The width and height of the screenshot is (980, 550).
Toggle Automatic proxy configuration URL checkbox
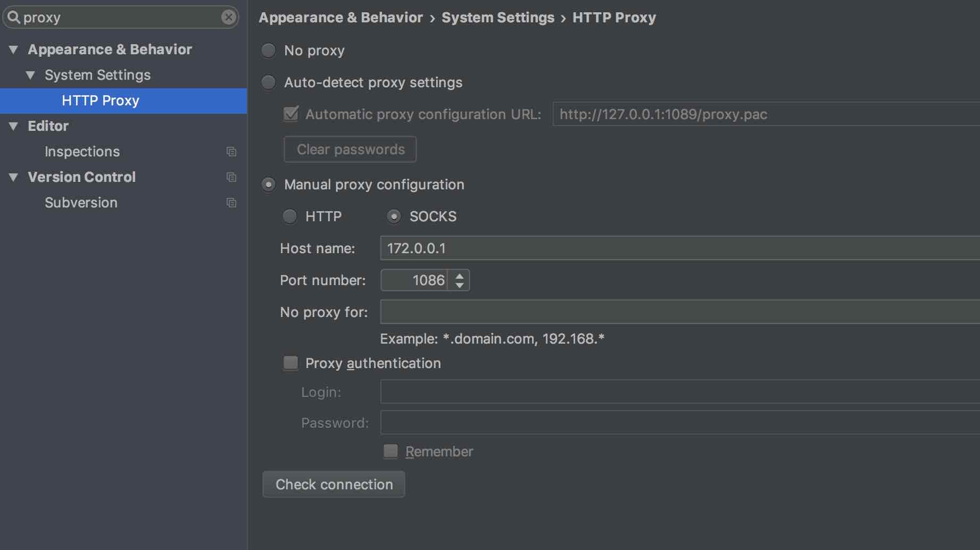coord(291,114)
